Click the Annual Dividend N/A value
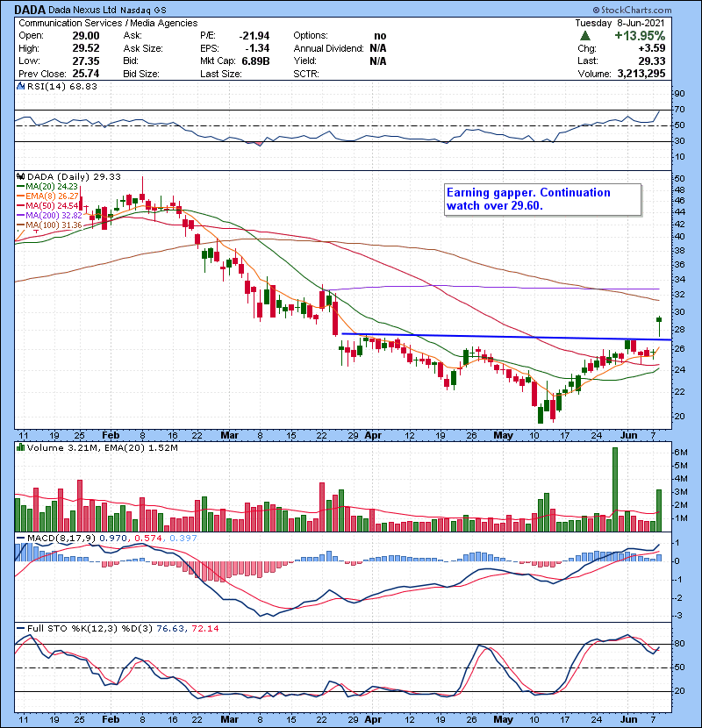Image resolution: width=702 pixels, height=728 pixels. (x=377, y=48)
